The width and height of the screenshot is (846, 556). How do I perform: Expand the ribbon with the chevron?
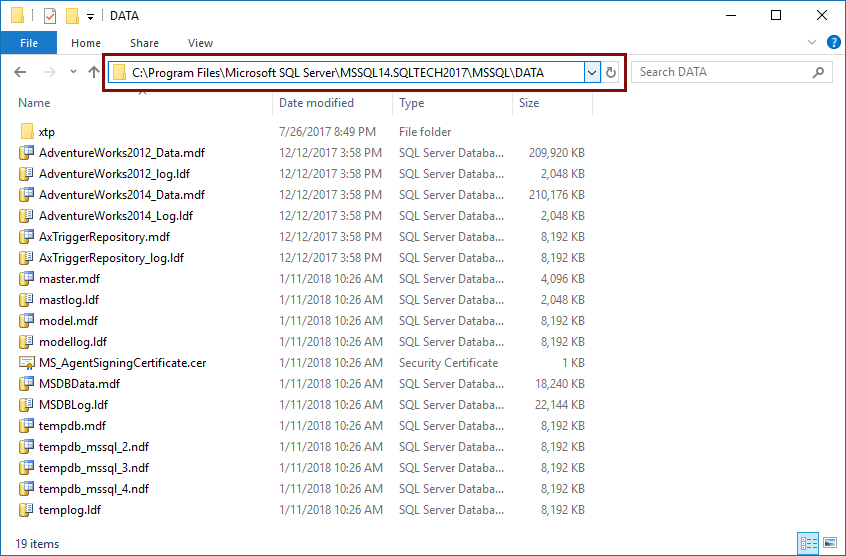(811, 42)
